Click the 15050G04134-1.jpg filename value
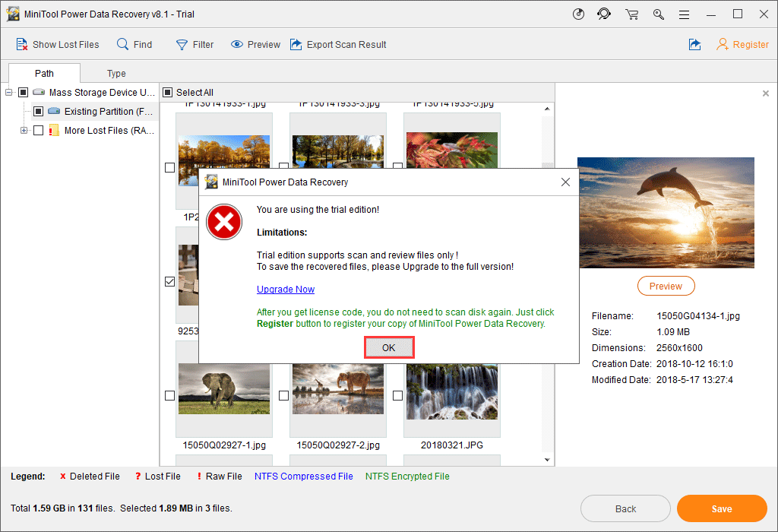 698,316
